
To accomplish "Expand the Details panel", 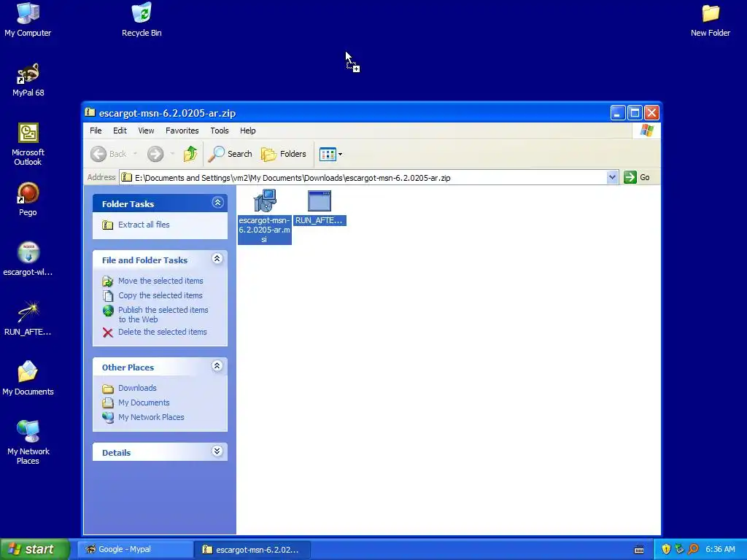I will point(217,451).
